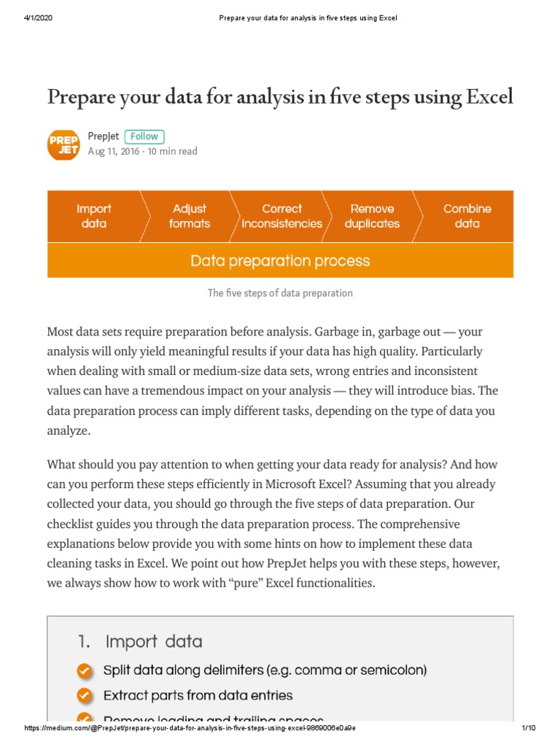
Task: Click checkmark icon beside "Extract parts from data entries"
Action: coord(85,694)
